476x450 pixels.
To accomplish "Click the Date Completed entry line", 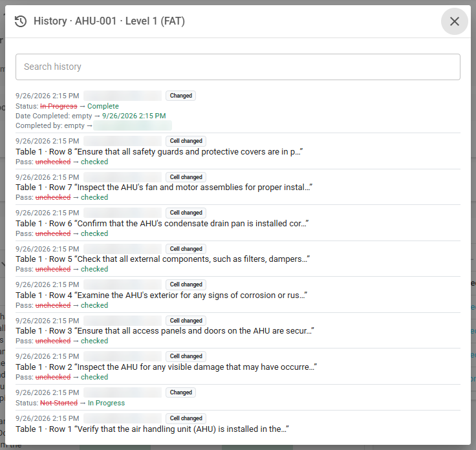I will click(x=91, y=116).
